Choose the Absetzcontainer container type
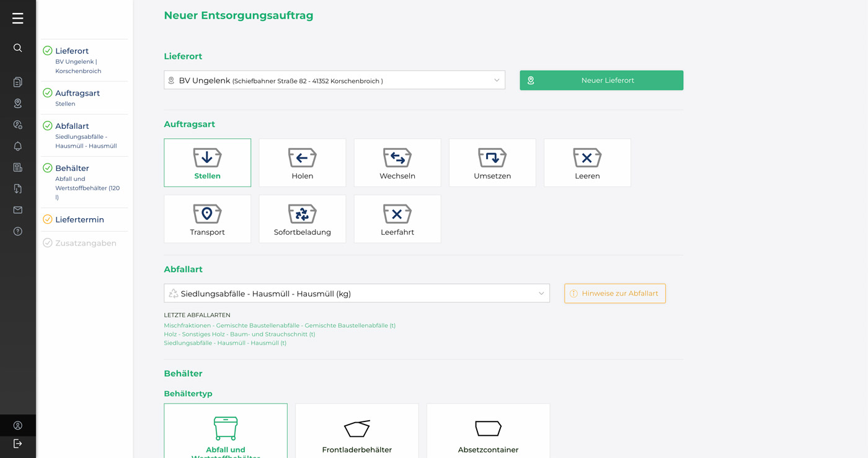Viewport: 868px width, 458px height. [488, 433]
